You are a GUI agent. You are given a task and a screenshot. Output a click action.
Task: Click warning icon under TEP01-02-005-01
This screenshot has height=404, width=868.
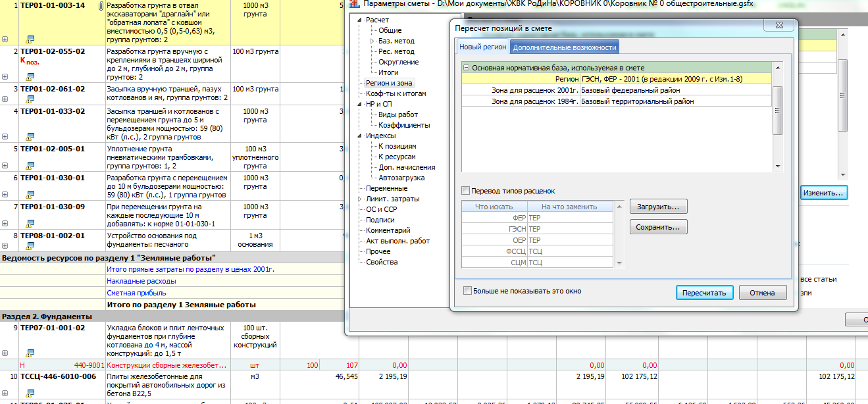coord(30,165)
